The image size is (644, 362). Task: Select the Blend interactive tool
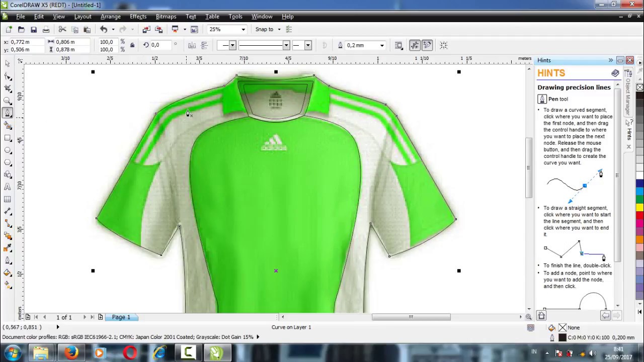click(8, 236)
